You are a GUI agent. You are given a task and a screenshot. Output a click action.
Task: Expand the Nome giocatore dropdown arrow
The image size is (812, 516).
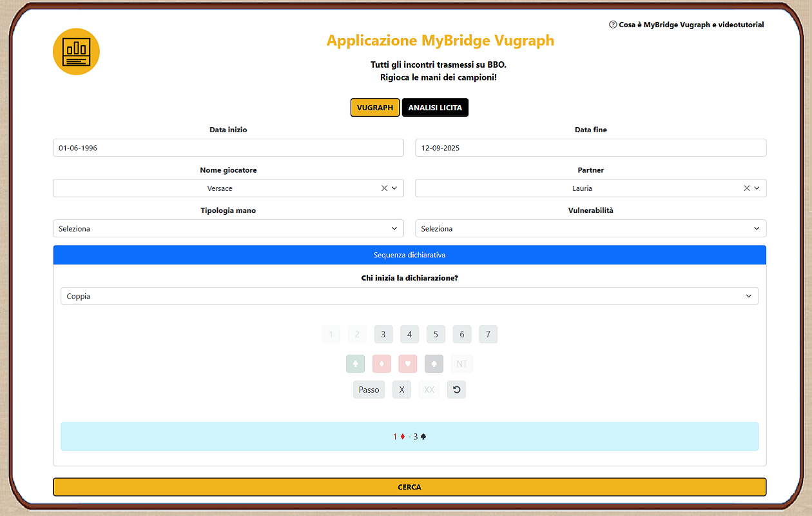pos(394,188)
